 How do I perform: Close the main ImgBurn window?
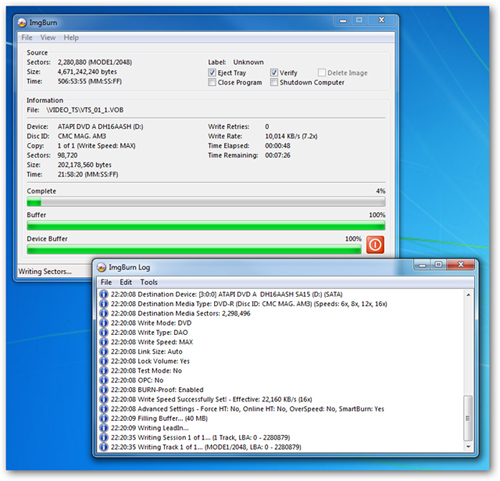[382, 21]
